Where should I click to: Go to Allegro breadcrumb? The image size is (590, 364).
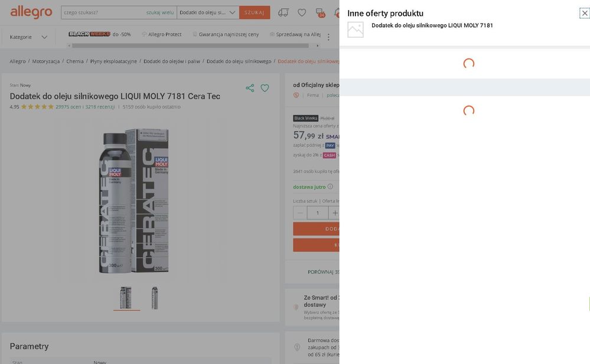click(18, 61)
